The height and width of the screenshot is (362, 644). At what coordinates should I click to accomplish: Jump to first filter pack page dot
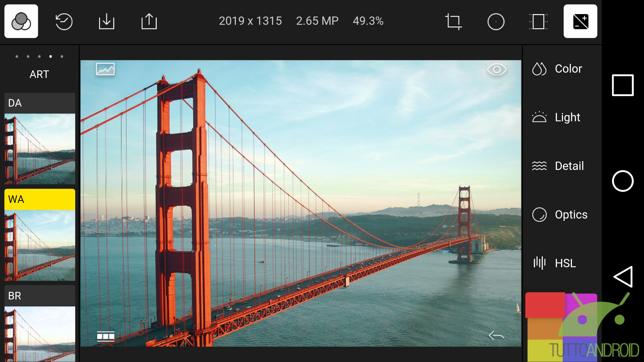click(17, 57)
